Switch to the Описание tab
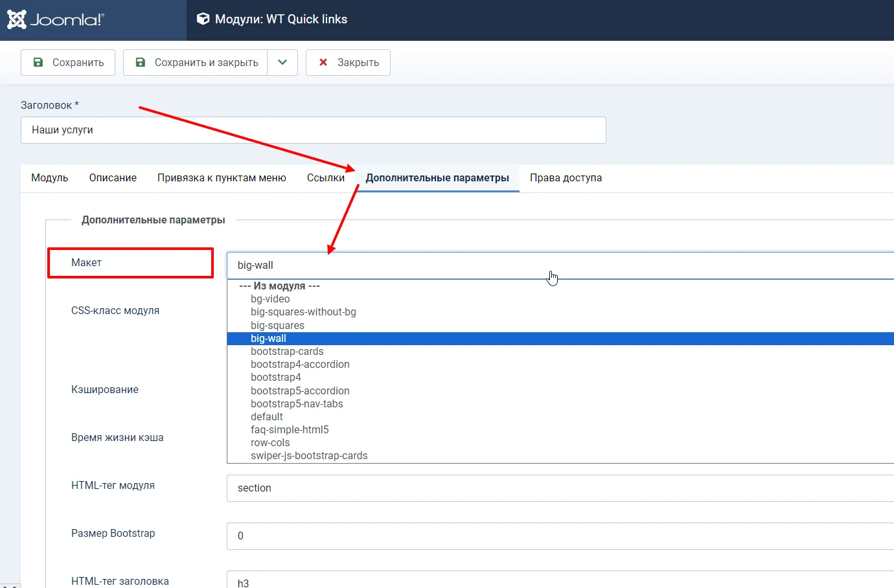The width and height of the screenshot is (894, 588). pyautogui.click(x=112, y=177)
